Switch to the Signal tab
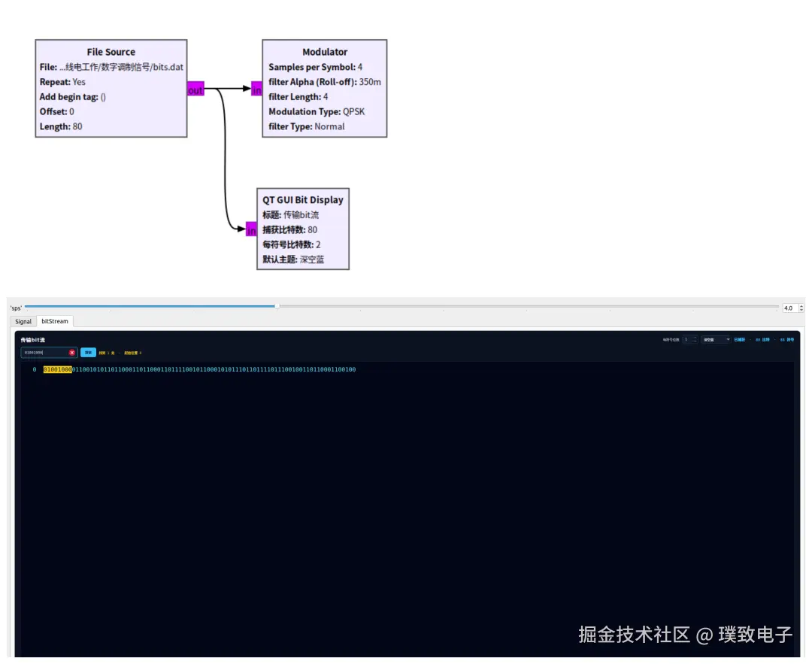 click(23, 322)
